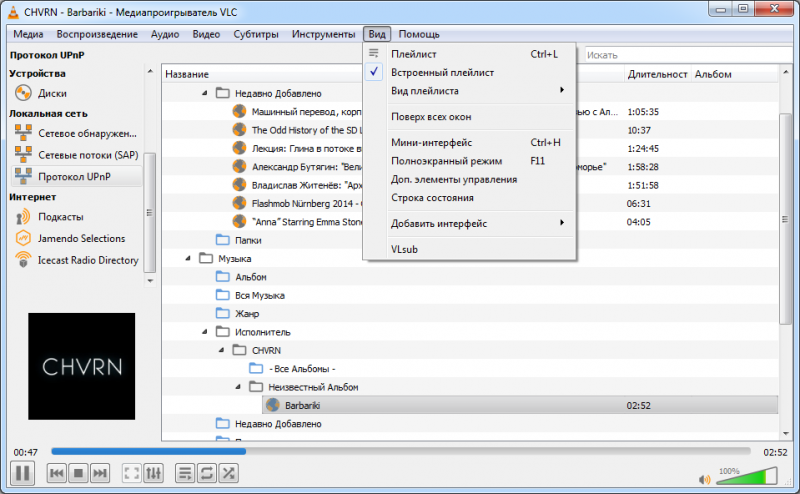Open the Медиа menu
This screenshot has width=800, height=494.
[28, 34]
